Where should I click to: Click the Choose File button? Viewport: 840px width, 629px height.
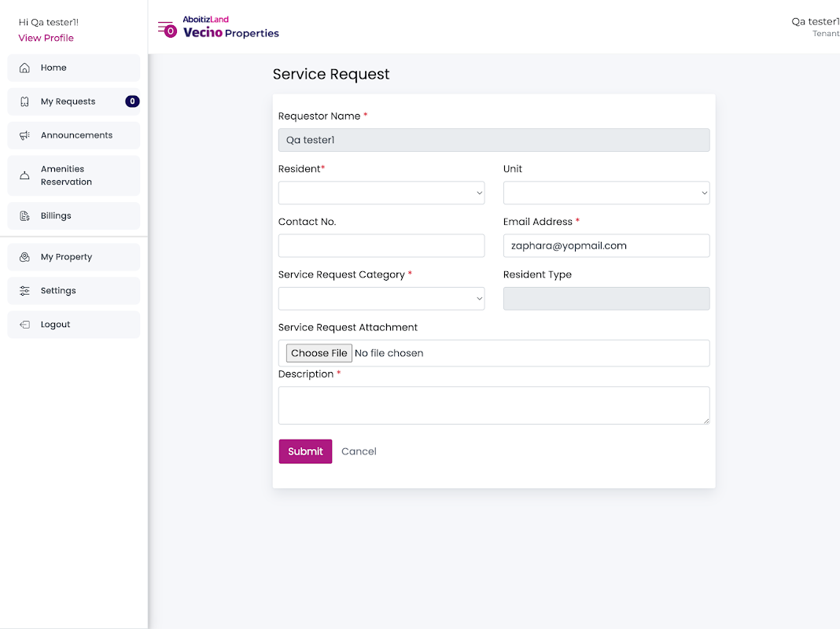pyautogui.click(x=319, y=353)
